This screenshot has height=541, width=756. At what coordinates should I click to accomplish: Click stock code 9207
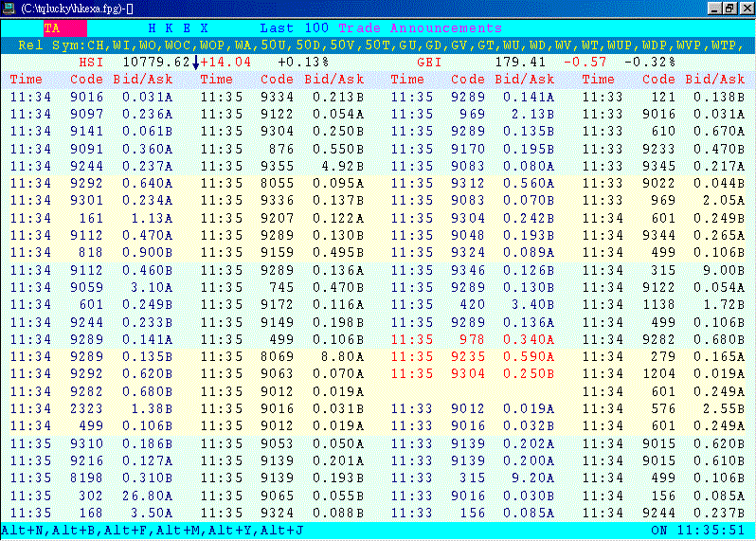[x=278, y=219]
